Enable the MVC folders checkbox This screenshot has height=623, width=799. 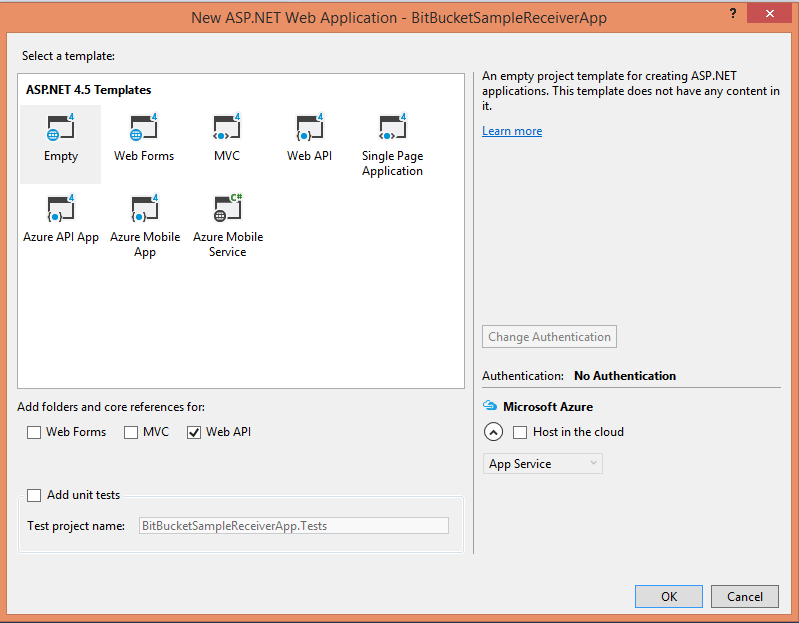pos(131,432)
